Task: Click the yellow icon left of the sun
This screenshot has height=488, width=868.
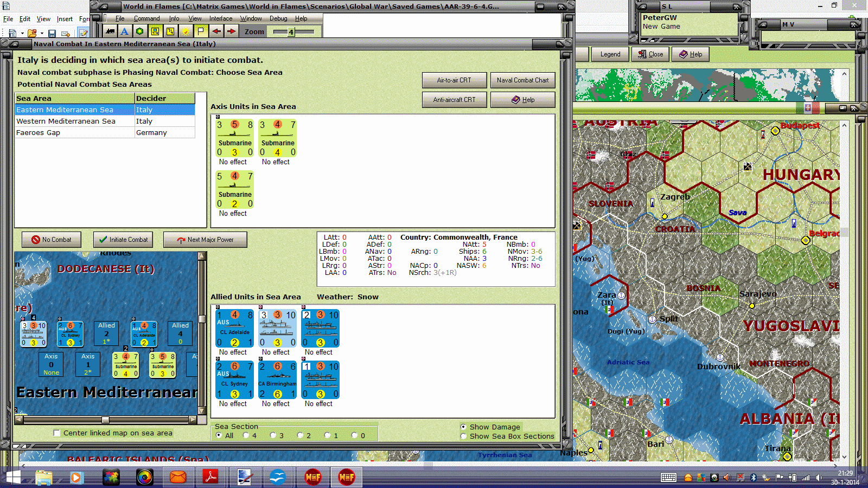Action: (x=170, y=31)
